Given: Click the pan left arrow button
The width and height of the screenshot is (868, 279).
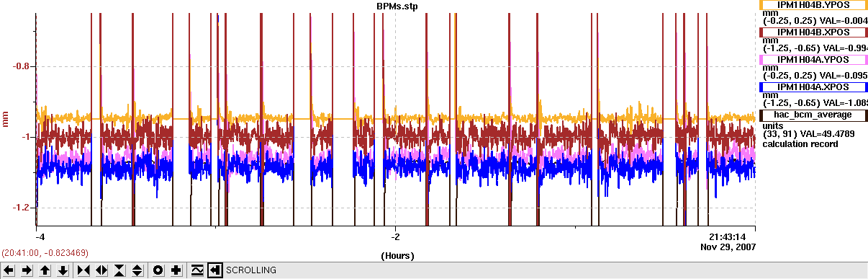Looking at the screenshot, I should tap(9, 270).
